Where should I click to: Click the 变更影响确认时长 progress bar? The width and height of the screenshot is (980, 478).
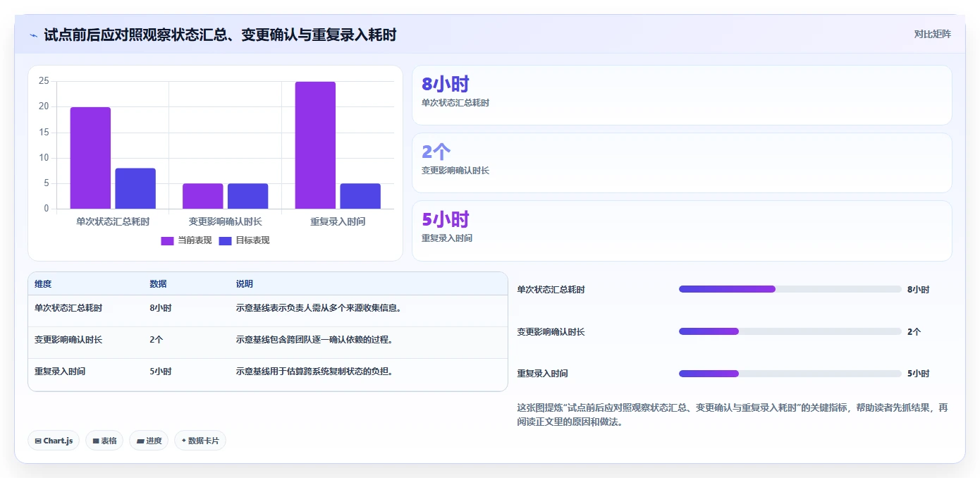[x=790, y=331]
